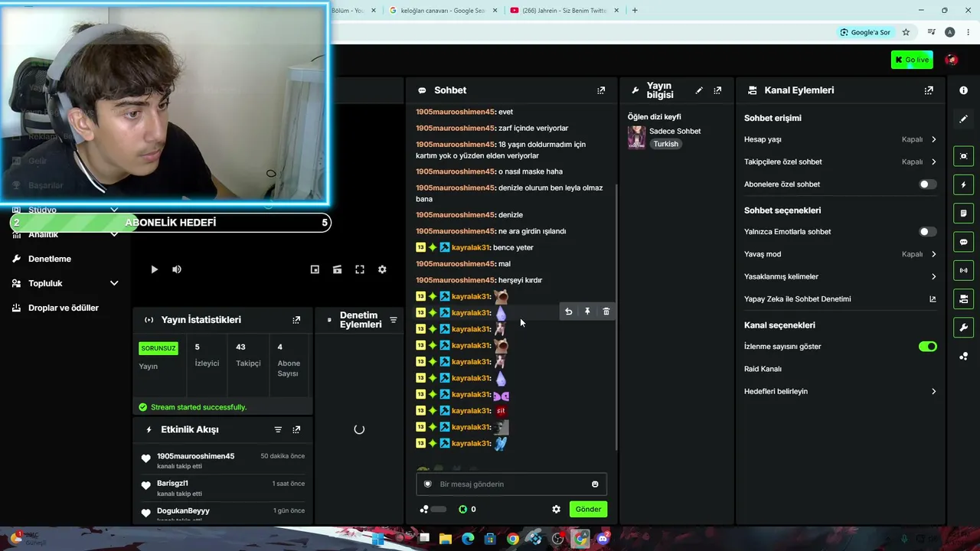The width and height of the screenshot is (980, 551).
Task: Toggle the switch below the chat input
Action: 438,510
